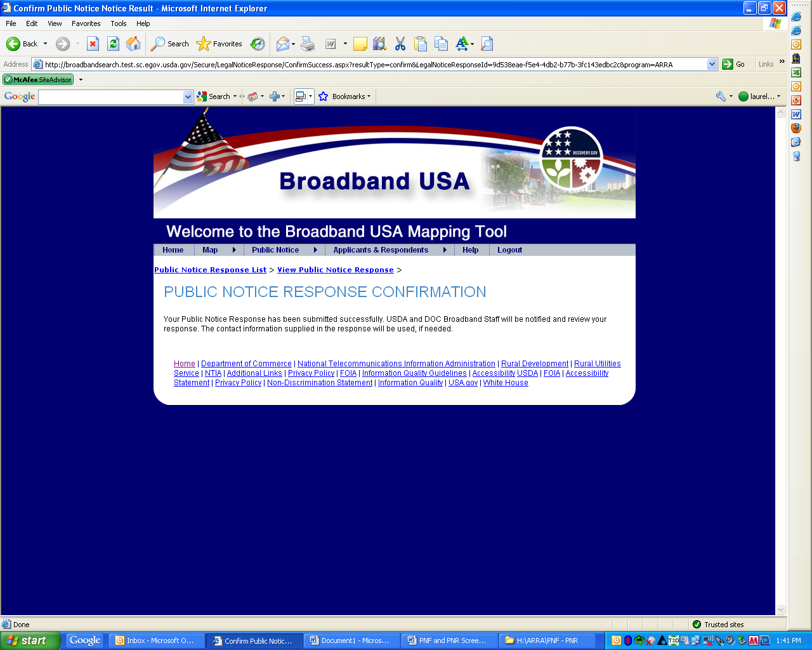
Task: Follow the Department of Commerce link
Action: [246, 364]
